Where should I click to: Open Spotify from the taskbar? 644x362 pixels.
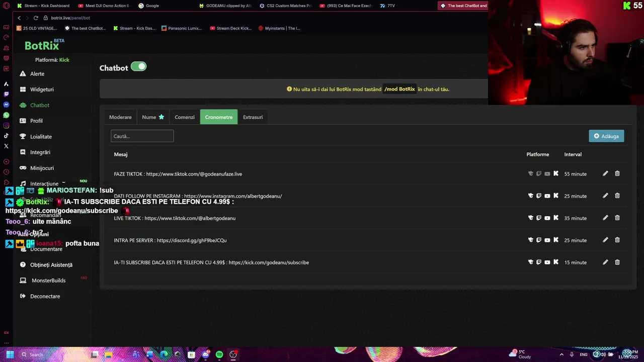pyautogui.click(x=219, y=354)
